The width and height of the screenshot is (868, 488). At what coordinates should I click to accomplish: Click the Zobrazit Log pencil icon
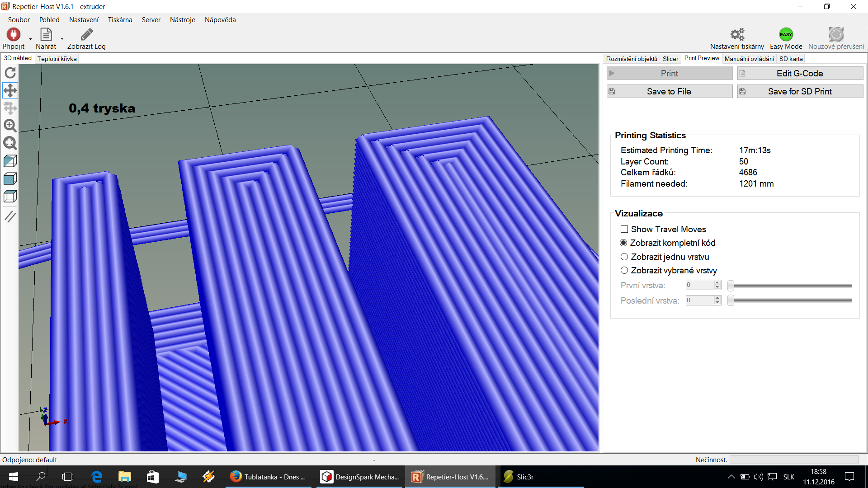pos(86,35)
